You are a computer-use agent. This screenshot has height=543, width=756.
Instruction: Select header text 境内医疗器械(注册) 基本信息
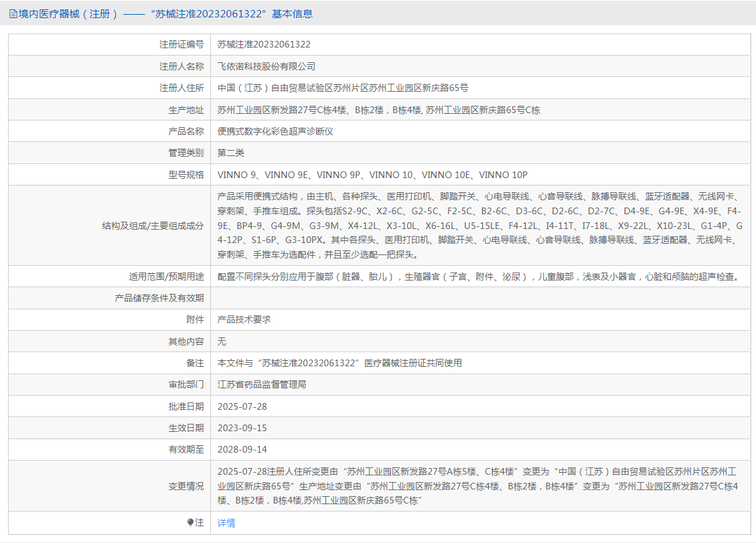click(x=165, y=14)
